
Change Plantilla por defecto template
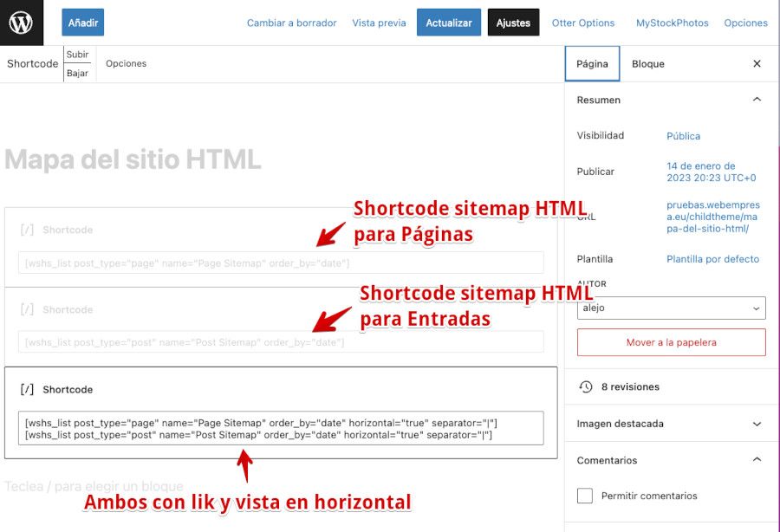(x=712, y=259)
